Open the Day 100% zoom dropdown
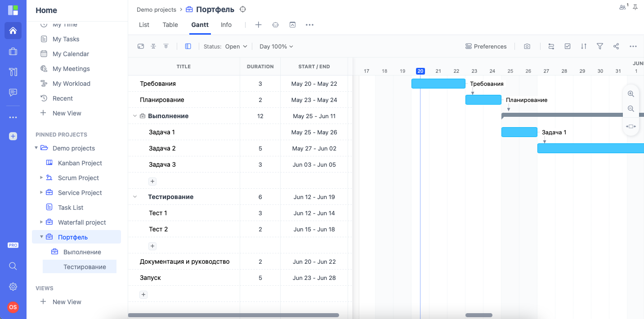The width and height of the screenshot is (644, 319). 276,46
